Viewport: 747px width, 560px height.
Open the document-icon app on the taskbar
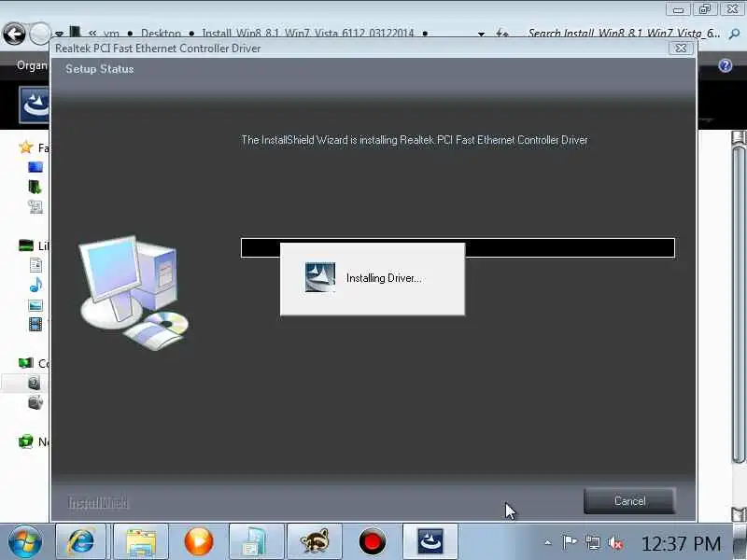click(256, 541)
